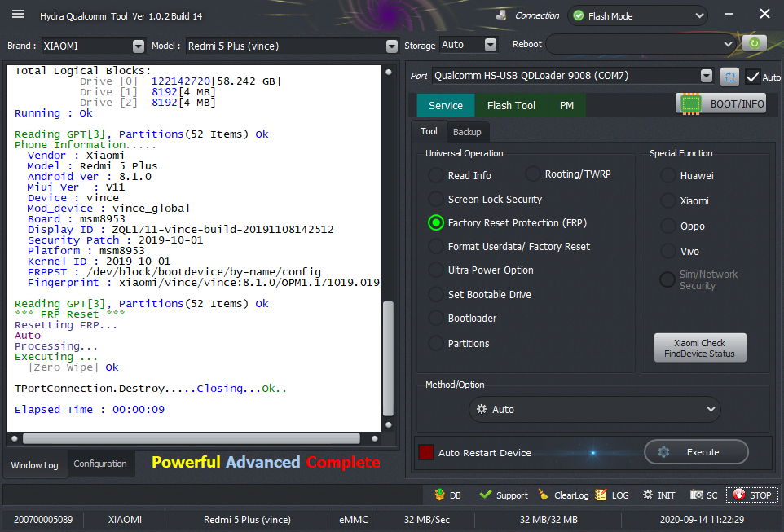
Task: Select Bootloader radio option
Action: click(x=436, y=318)
